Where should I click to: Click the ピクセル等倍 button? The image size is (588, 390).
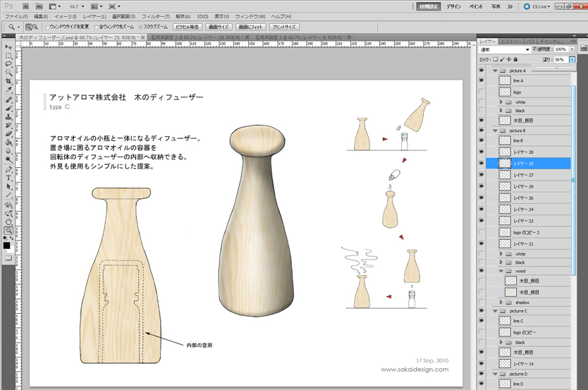coord(187,27)
